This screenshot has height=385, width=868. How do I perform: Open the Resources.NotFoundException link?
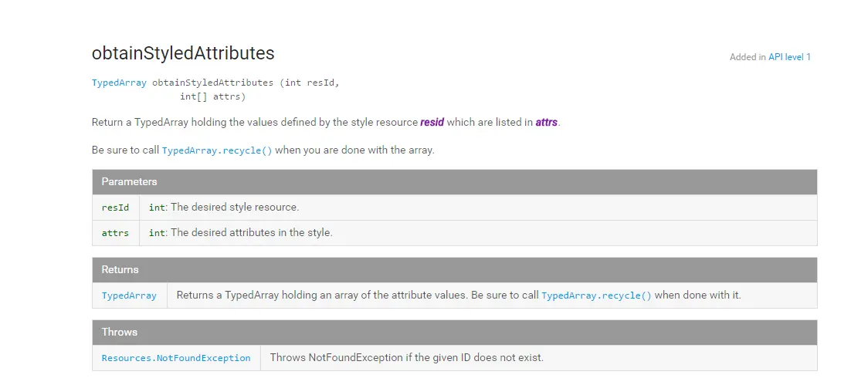click(x=176, y=358)
